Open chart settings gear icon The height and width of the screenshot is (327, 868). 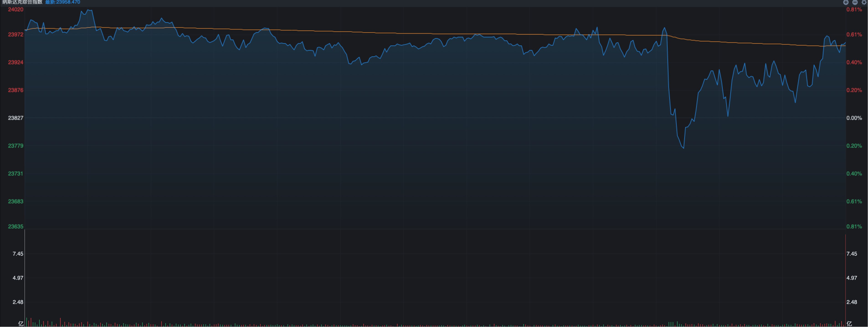point(864,2)
